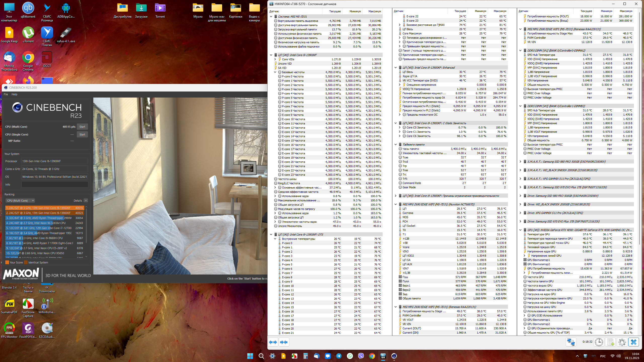The width and height of the screenshot is (644, 362).
Task: Close sensors window with blue X icon
Action: [x=634, y=342]
